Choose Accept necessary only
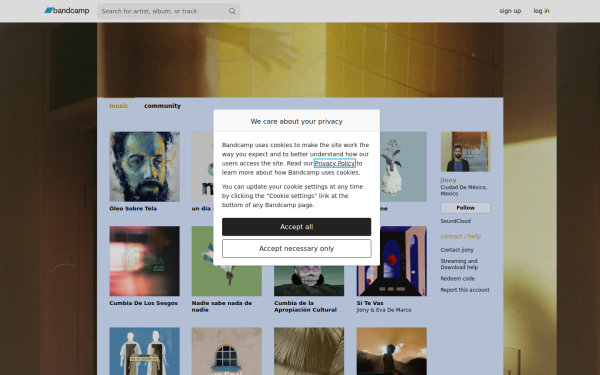The width and height of the screenshot is (600, 375). coord(297,248)
